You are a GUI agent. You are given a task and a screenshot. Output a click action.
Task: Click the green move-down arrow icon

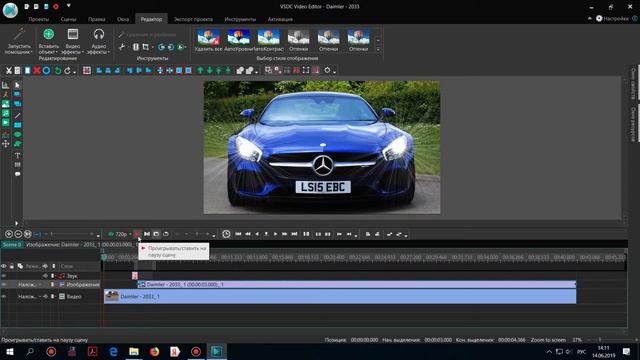tap(209, 71)
